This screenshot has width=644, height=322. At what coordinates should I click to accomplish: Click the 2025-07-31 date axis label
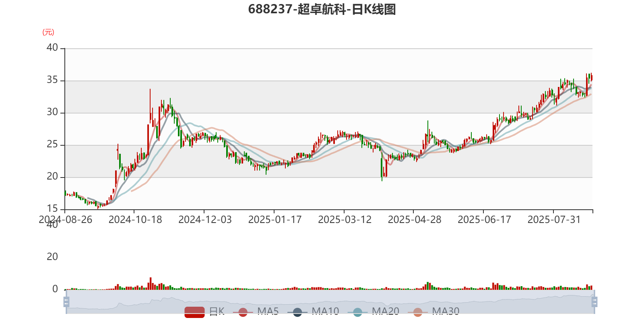click(554, 220)
